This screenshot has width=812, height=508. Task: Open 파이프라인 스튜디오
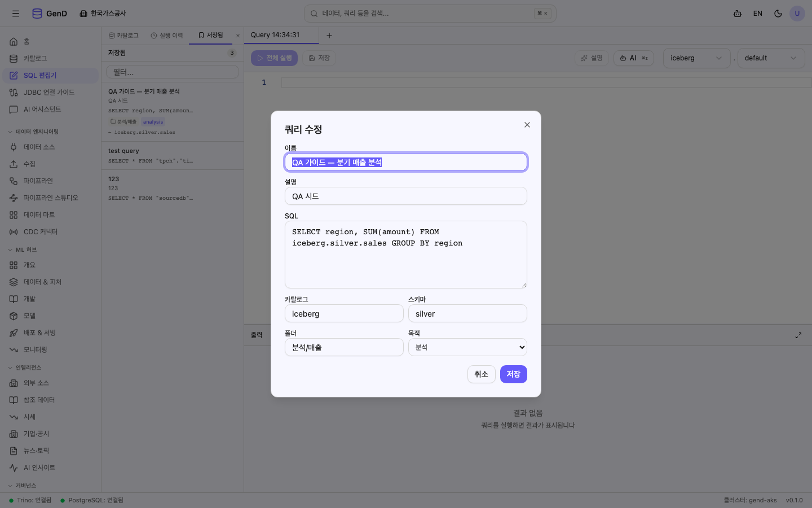tap(51, 198)
